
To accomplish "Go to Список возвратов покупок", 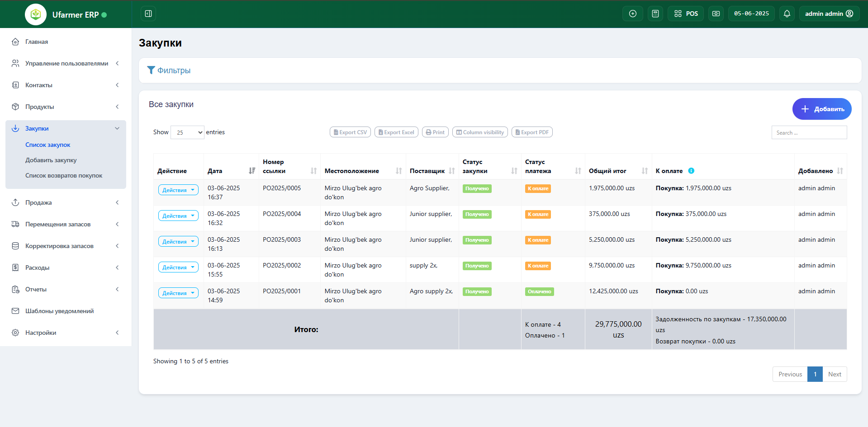I will click(x=64, y=175).
